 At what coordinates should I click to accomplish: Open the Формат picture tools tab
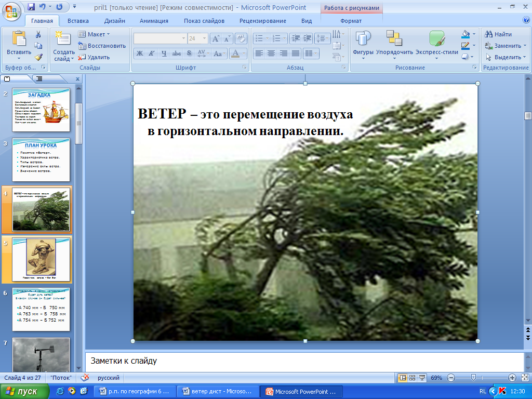(x=351, y=21)
